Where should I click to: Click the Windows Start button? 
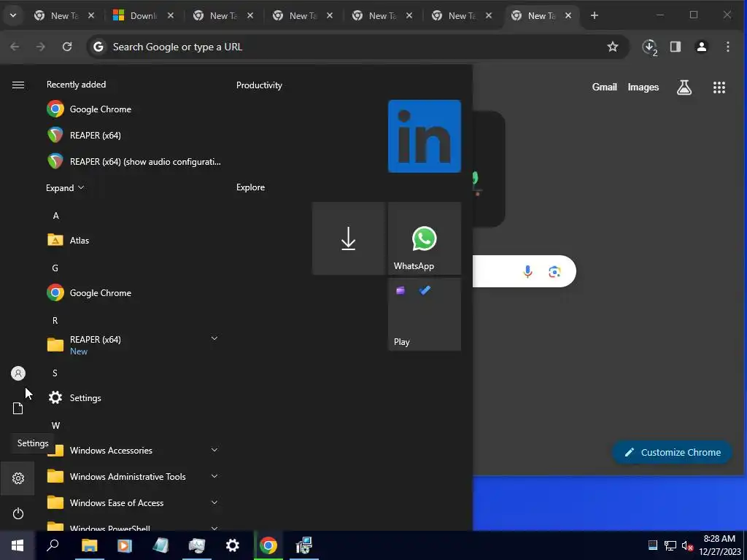click(x=18, y=545)
